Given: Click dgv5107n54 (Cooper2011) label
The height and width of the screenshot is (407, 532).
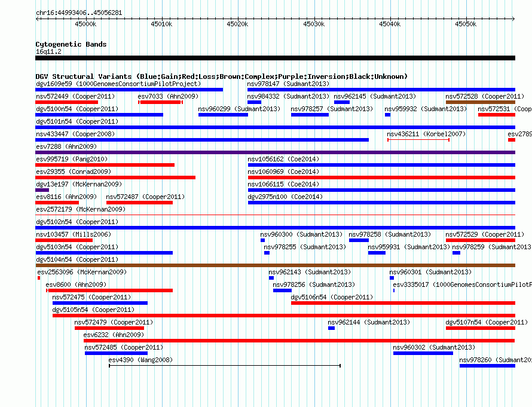Looking at the screenshot, I should [487, 322].
